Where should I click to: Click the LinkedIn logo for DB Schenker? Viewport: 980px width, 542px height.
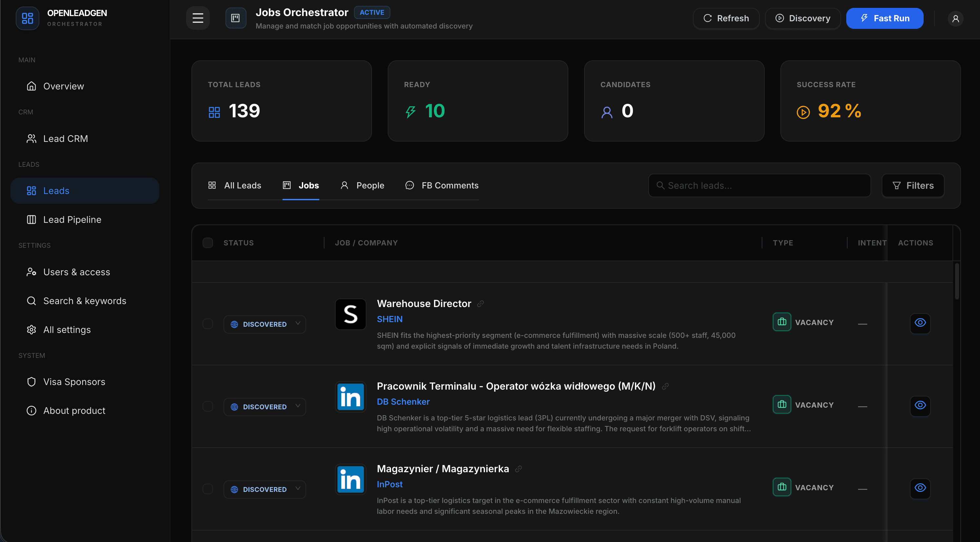click(x=350, y=397)
